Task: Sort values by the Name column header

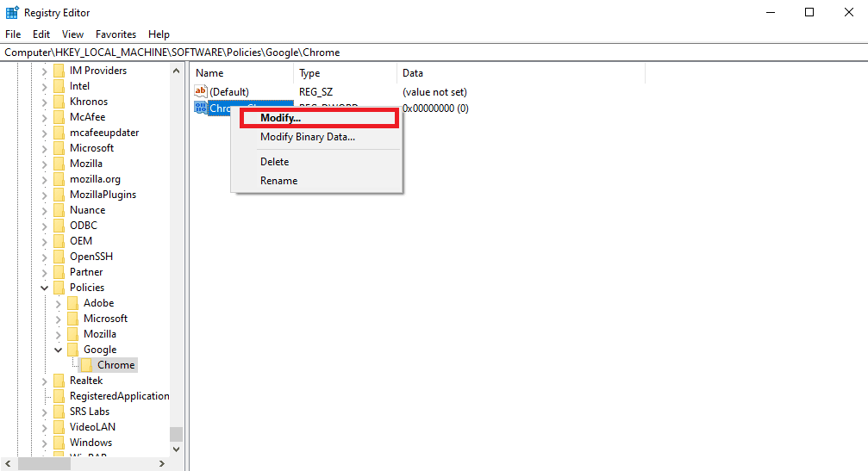Action: (x=242, y=73)
